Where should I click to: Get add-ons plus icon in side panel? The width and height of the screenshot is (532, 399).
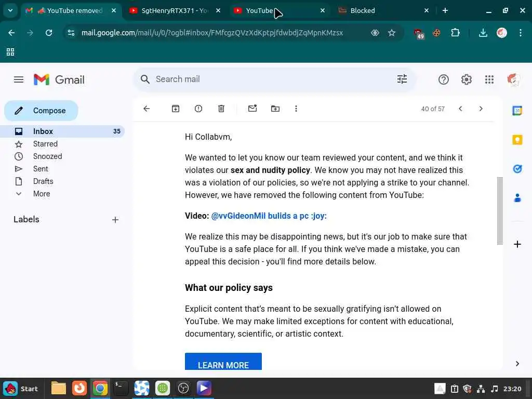point(517,244)
